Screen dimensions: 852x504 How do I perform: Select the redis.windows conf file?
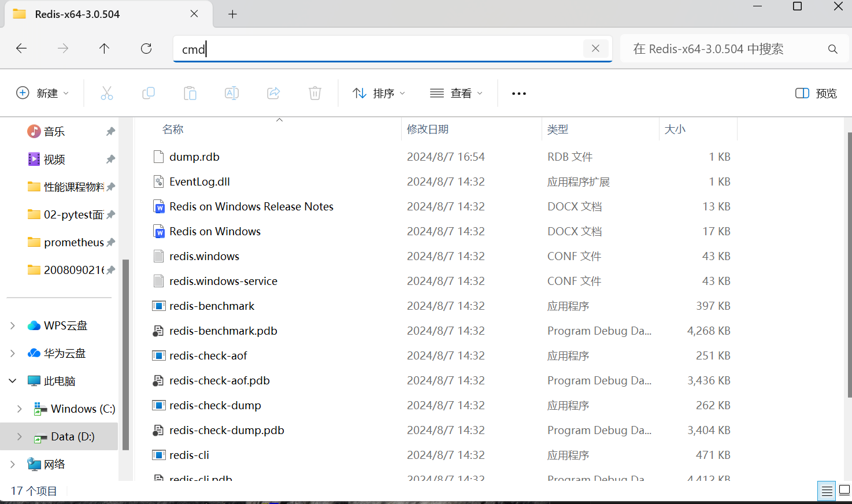coord(204,256)
